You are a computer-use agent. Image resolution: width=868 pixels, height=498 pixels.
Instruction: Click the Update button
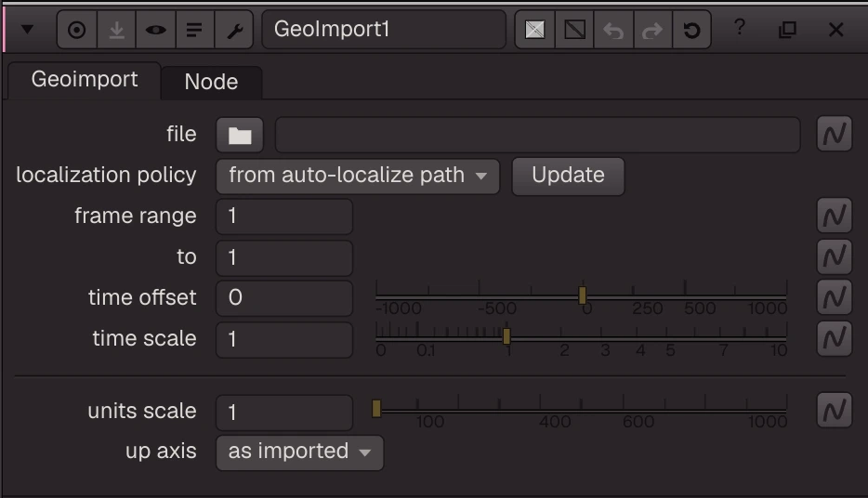pyautogui.click(x=568, y=176)
